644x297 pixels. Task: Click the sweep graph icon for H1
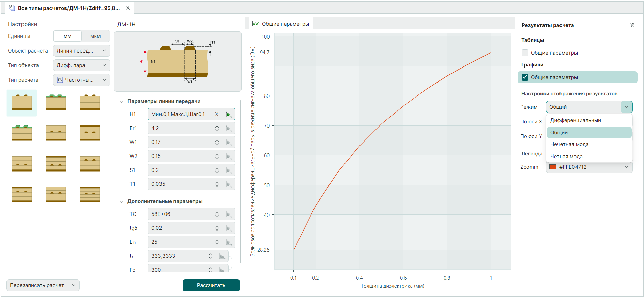click(x=229, y=114)
